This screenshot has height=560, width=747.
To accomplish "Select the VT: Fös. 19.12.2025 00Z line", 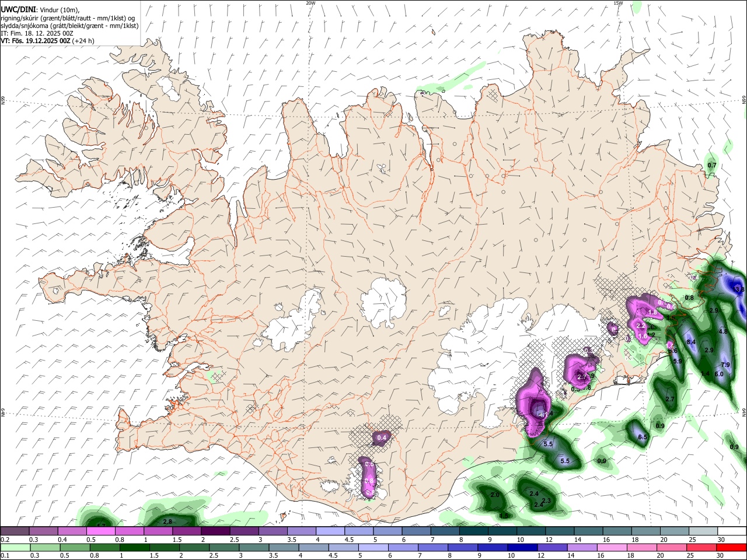I will point(47,41).
